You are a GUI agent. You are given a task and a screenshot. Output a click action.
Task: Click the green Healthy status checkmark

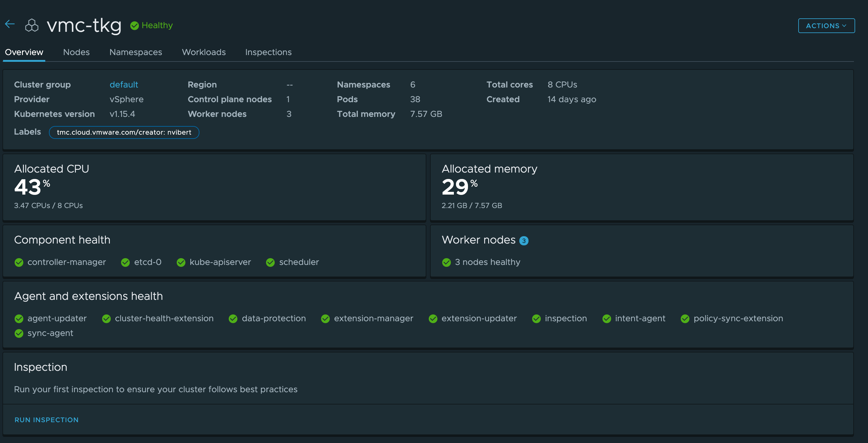coord(135,26)
